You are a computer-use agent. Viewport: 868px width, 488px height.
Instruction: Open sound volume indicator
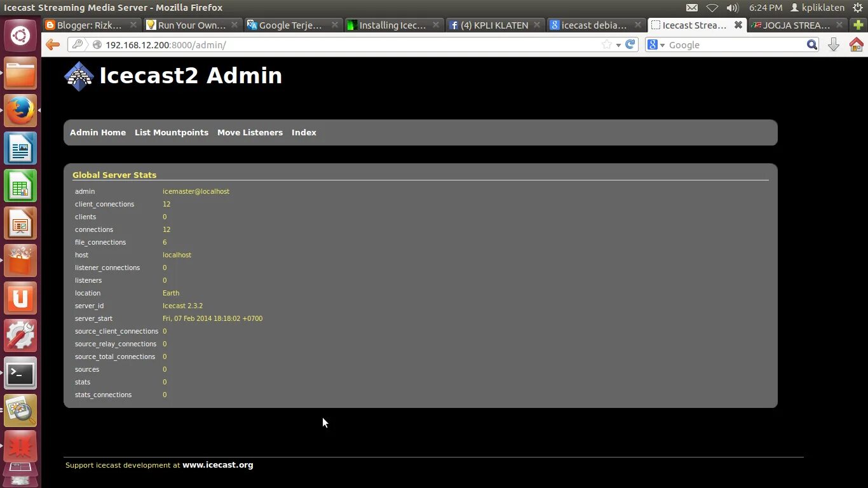[733, 8]
